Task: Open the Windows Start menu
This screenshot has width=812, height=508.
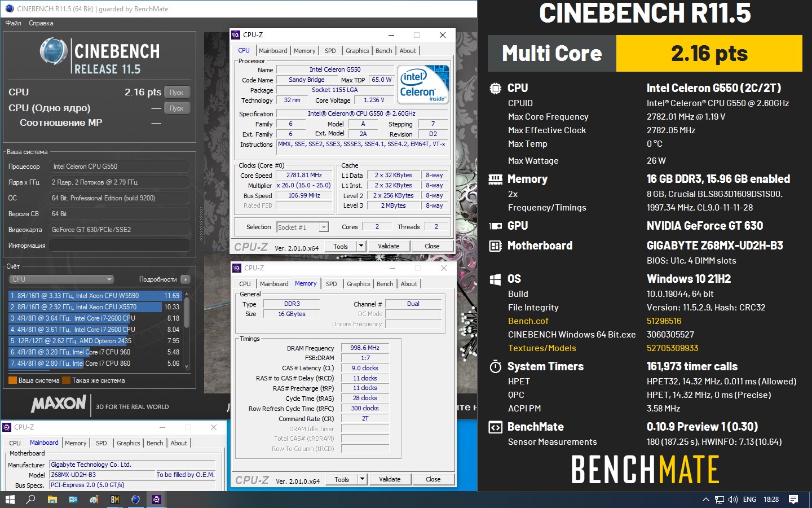Action: point(10,500)
